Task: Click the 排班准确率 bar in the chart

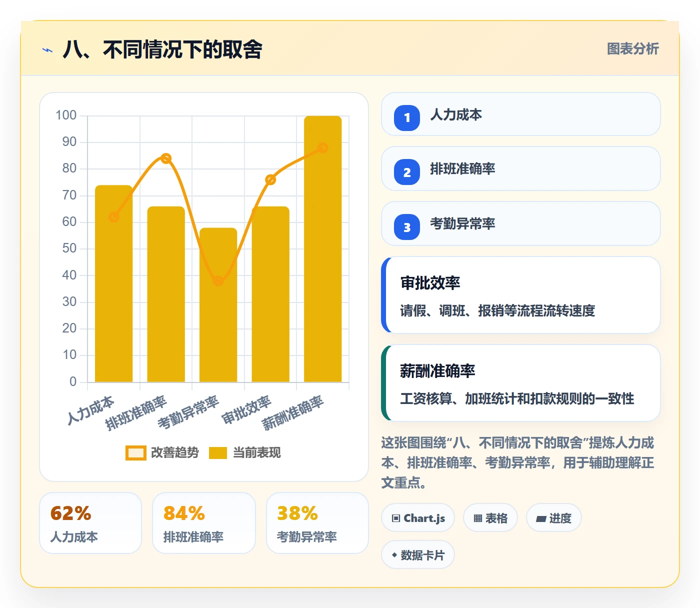Action: [x=166, y=294]
